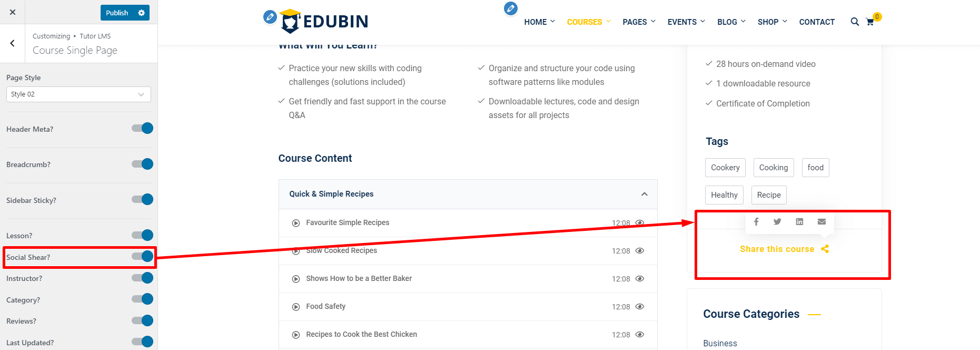
Task: Open the site search magnifier icon
Action: (x=854, y=22)
